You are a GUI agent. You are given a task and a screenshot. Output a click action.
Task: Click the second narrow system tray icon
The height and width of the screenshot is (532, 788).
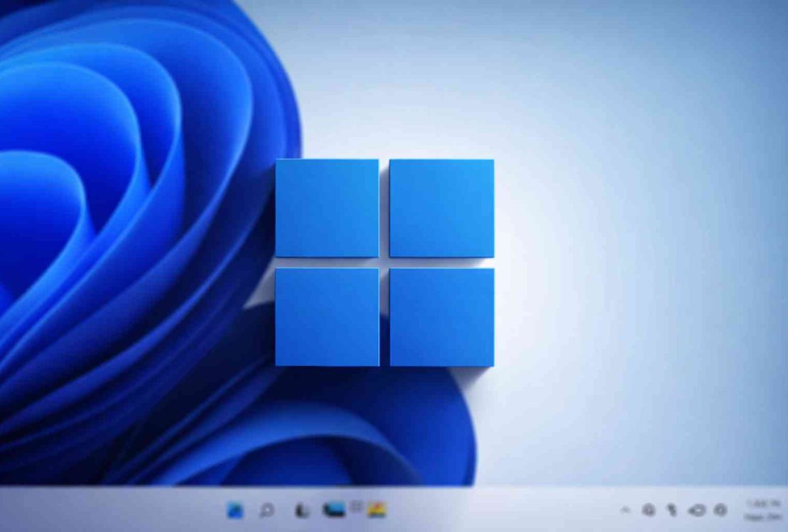(x=672, y=510)
